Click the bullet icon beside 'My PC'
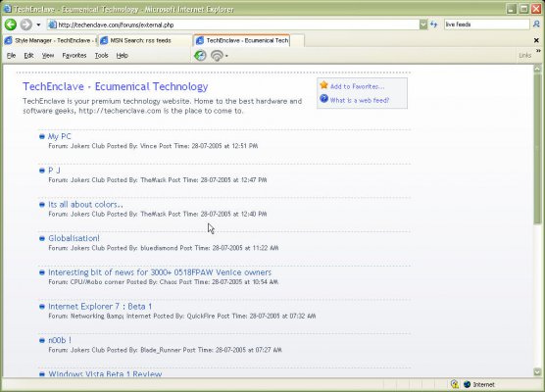This screenshot has height=392, width=545. point(42,136)
